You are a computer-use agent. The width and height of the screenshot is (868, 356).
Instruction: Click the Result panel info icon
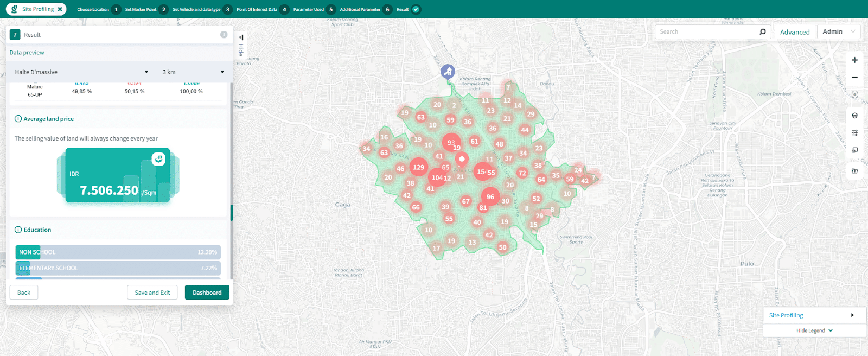pyautogui.click(x=224, y=35)
